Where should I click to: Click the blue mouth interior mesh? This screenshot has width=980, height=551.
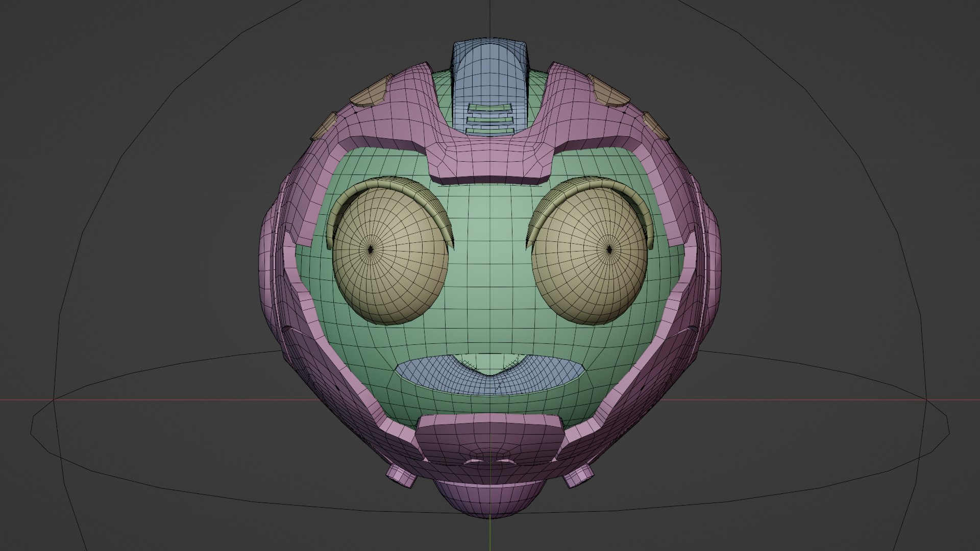pos(490,385)
